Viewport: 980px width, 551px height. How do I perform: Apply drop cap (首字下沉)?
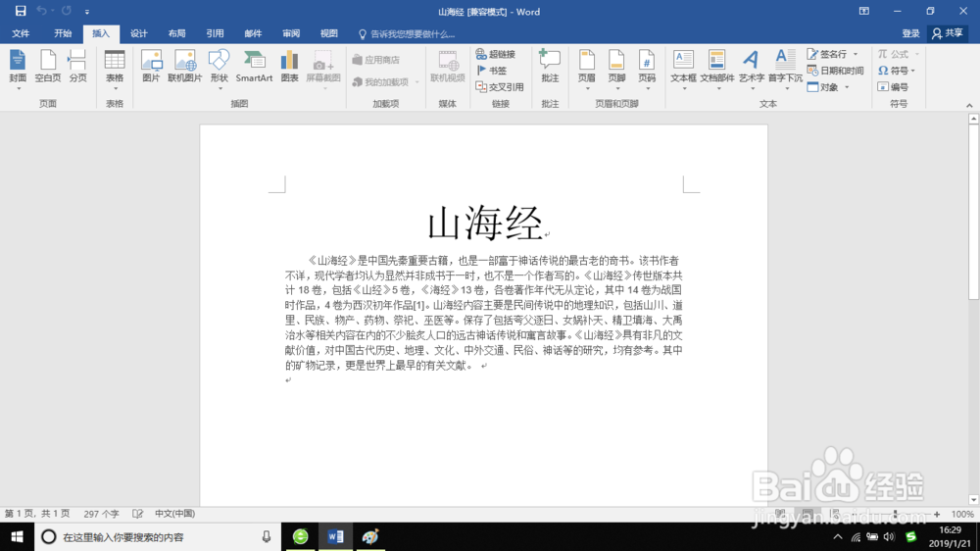[x=785, y=68]
